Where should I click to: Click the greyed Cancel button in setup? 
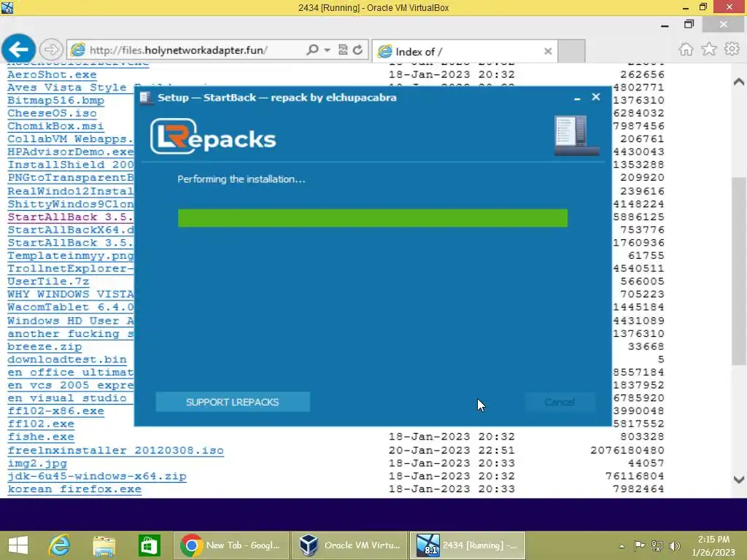[x=560, y=402]
